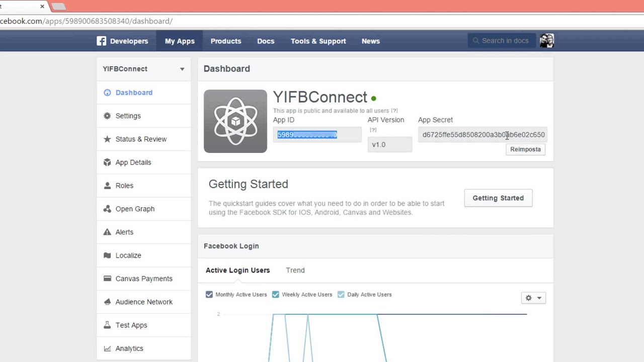This screenshot has width=644, height=362.
Task: Click the App Details cube icon
Action: 107,162
